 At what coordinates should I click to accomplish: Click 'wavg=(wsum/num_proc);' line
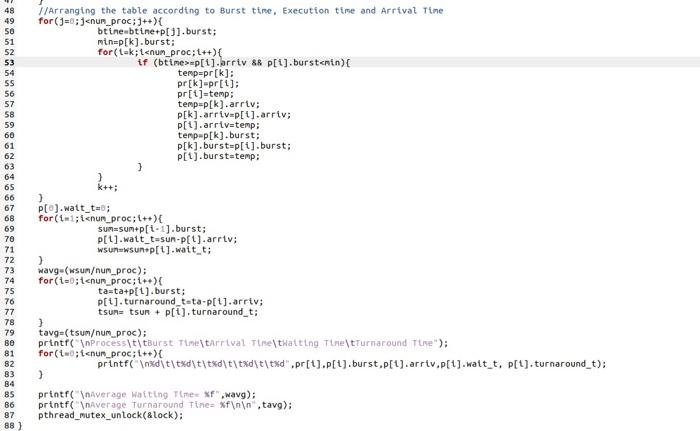point(92,271)
